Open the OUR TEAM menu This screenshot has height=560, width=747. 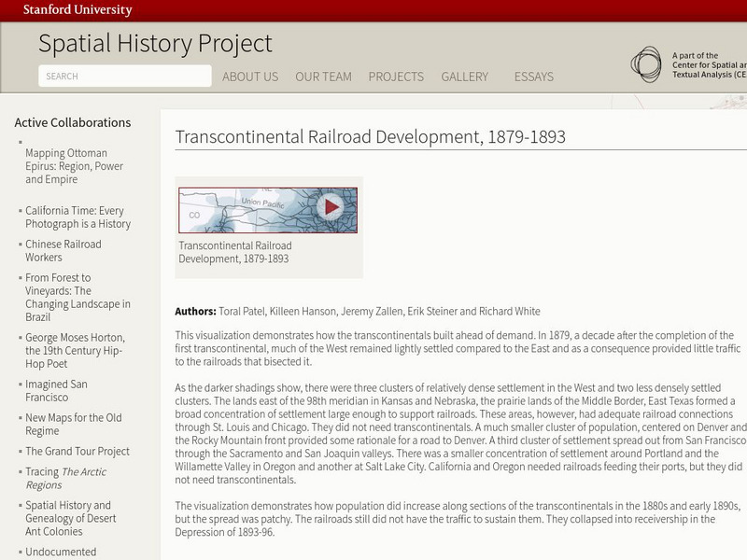[323, 77]
